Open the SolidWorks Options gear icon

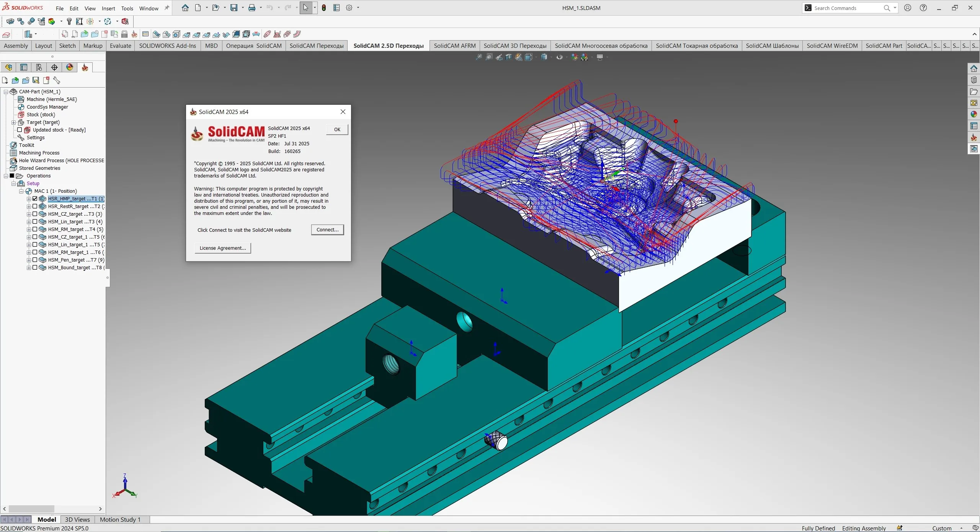[x=349, y=8]
